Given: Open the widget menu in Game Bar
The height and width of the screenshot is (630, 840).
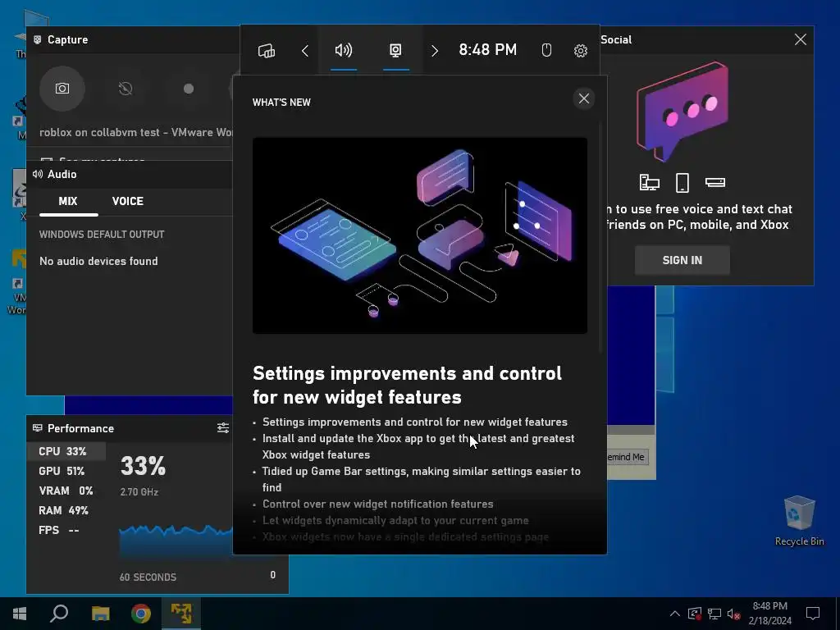Looking at the screenshot, I should pos(267,51).
